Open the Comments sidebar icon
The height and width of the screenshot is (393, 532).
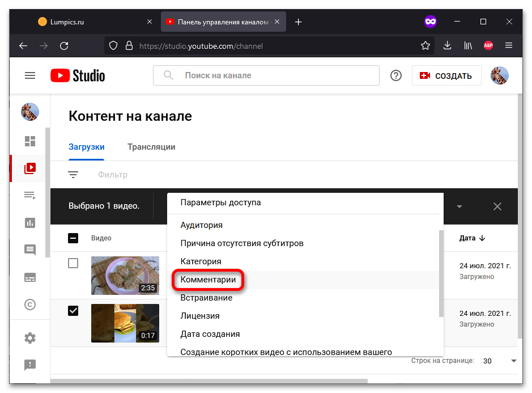pyautogui.click(x=30, y=250)
